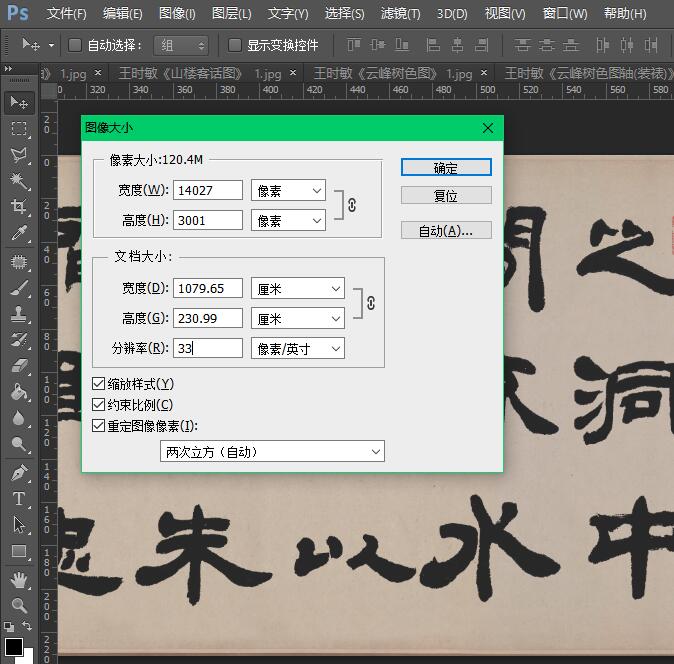Click align horizontal centers icon
The height and width of the screenshot is (664, 674).
tap(457, 45)
